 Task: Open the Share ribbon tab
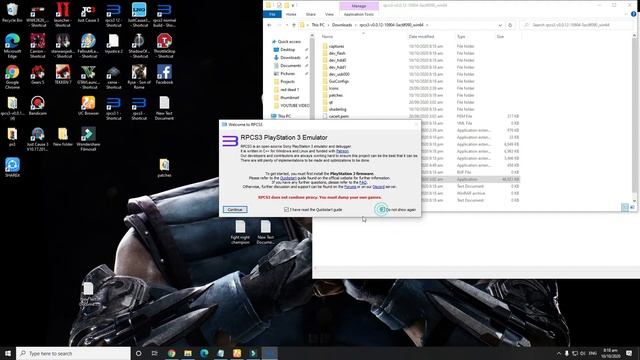[x=311, y=14]
